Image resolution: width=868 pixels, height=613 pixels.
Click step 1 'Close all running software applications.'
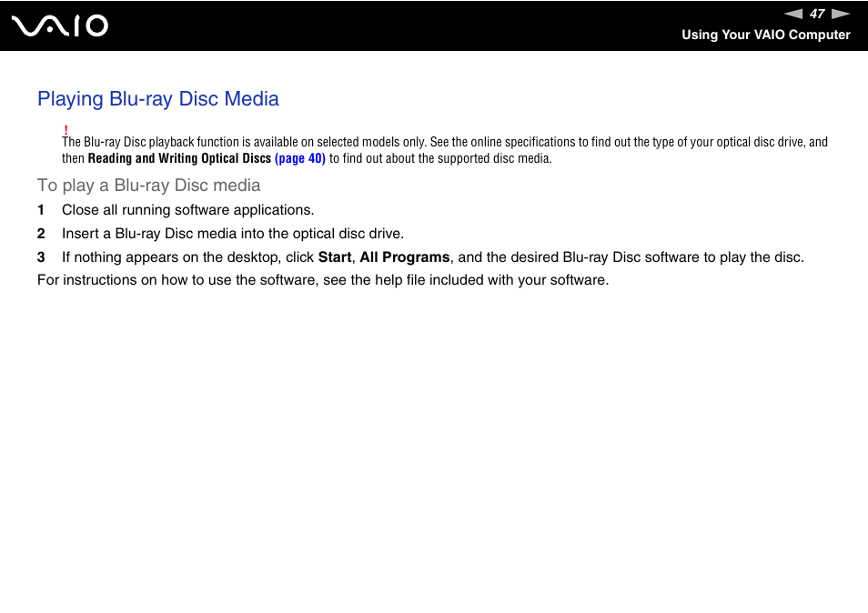pos(187,210)
